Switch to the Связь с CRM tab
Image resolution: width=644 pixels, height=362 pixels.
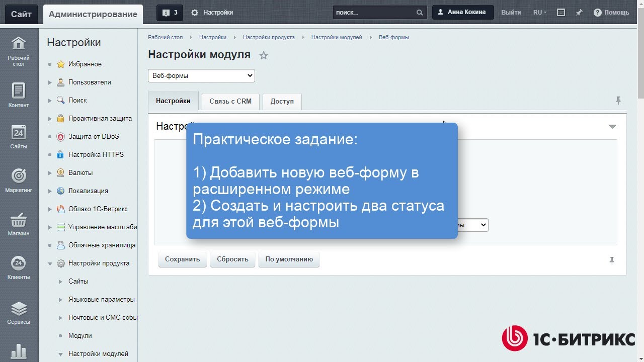pos(230,101)
